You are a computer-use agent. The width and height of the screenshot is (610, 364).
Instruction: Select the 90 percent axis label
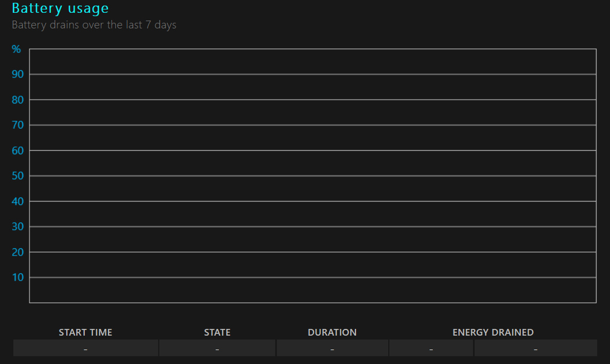[18, 74]
